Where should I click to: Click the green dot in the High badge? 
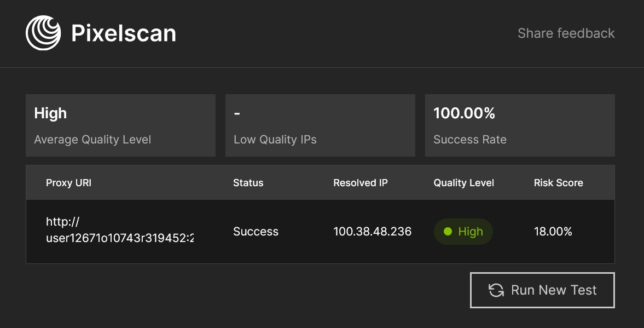pyautogui.click(x=448, y=232)
